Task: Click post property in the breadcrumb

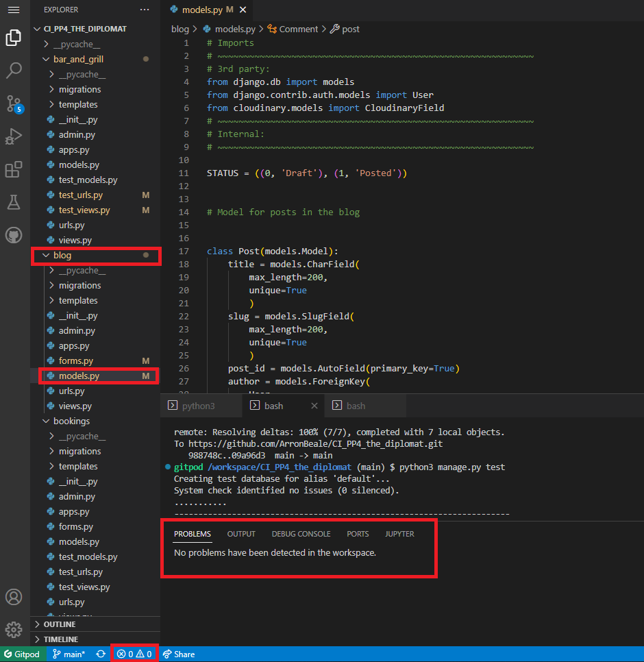Action: click(345, 29)
